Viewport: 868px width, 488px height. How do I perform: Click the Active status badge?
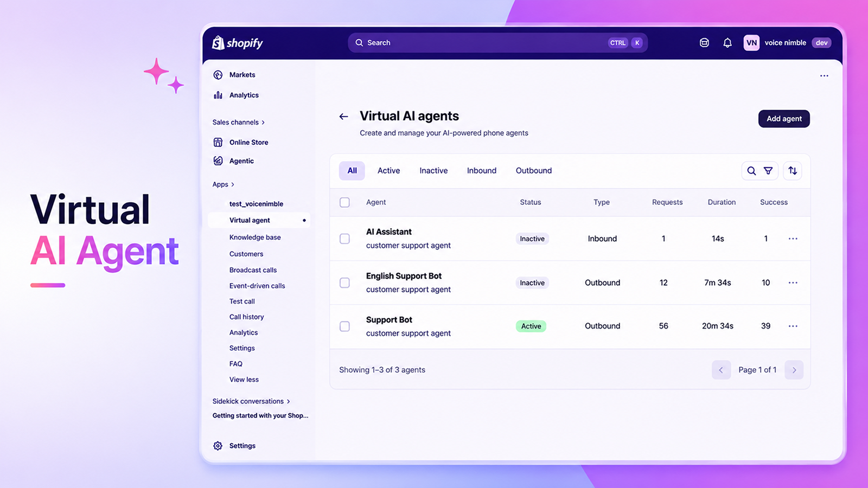coord(531,326)
